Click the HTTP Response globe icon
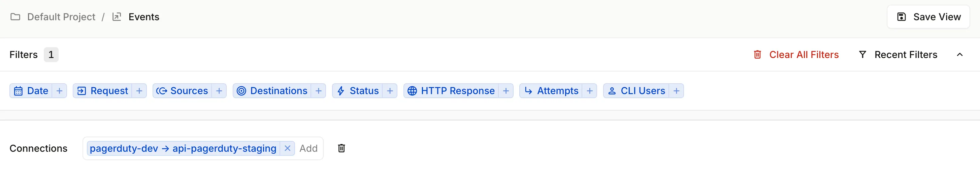 (412, 91)
